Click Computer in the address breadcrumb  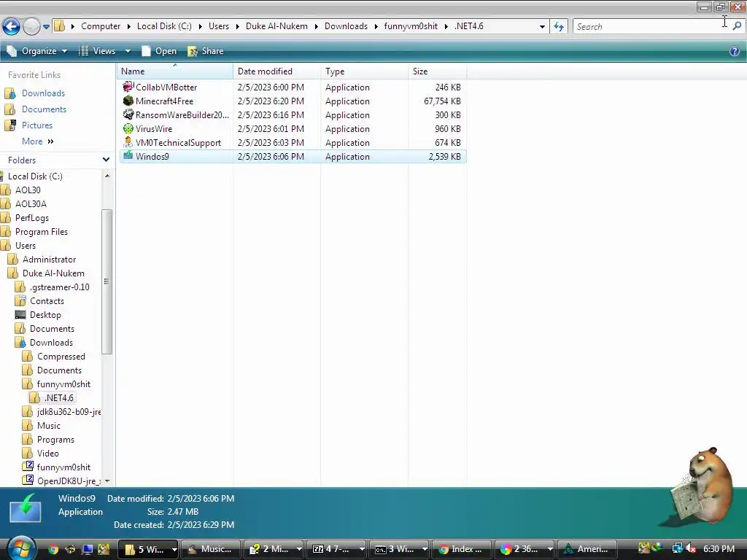click(101, 26)
